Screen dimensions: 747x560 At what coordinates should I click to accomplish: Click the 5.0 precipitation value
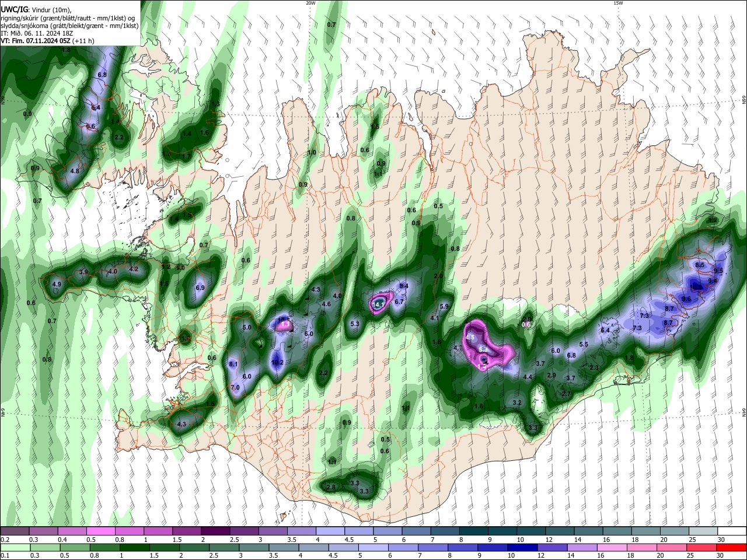(247, 327)
